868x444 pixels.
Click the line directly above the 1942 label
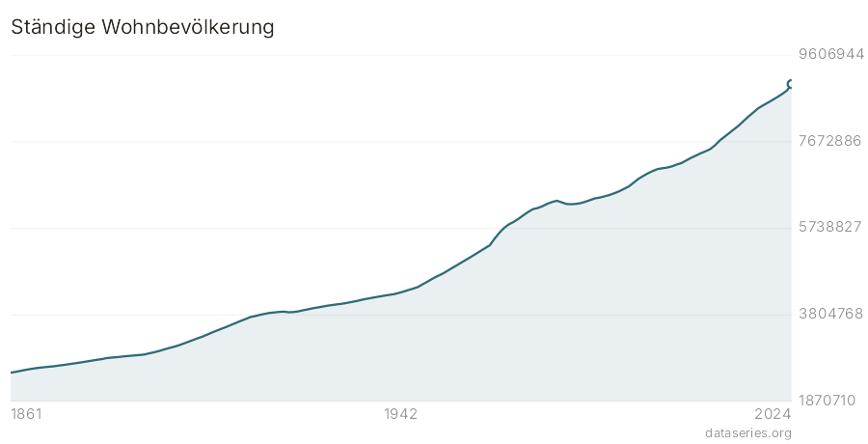[x=401, y=292]
